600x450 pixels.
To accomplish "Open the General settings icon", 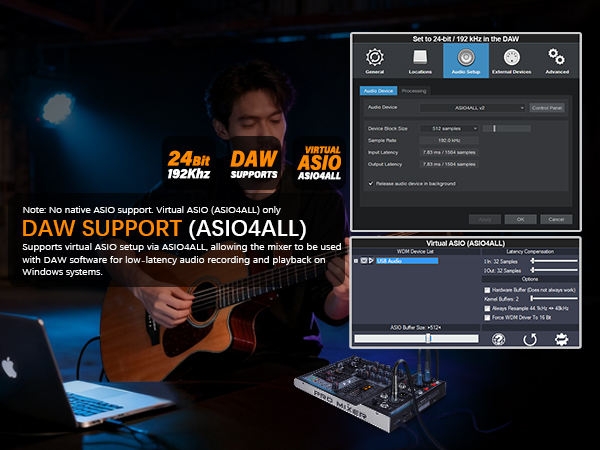I will [375, 57].
